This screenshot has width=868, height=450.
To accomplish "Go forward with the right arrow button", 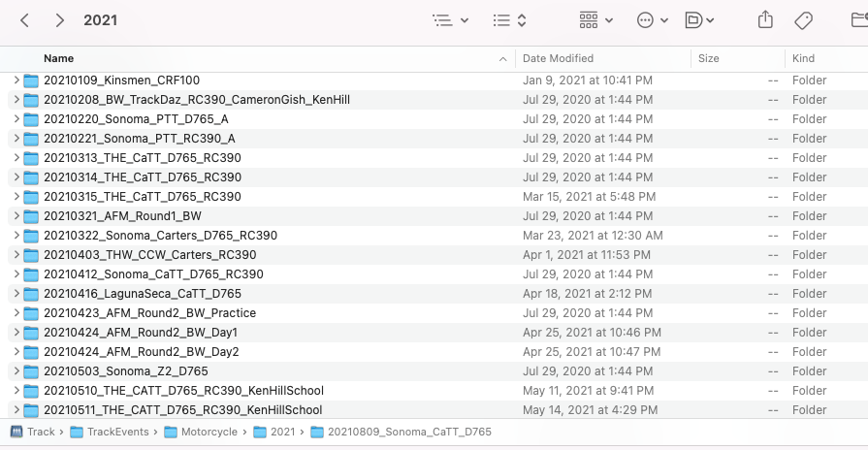I will (60, 20).
